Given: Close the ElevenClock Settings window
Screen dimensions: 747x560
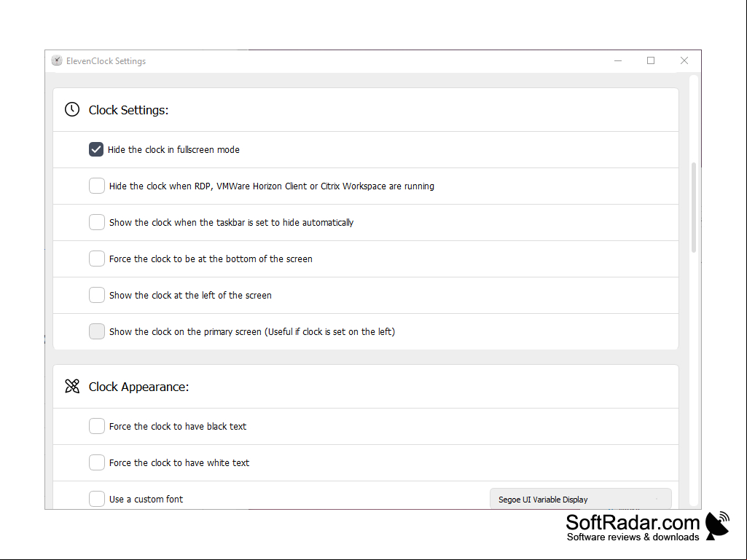Looking at the screenshot, I should (684, 60).
